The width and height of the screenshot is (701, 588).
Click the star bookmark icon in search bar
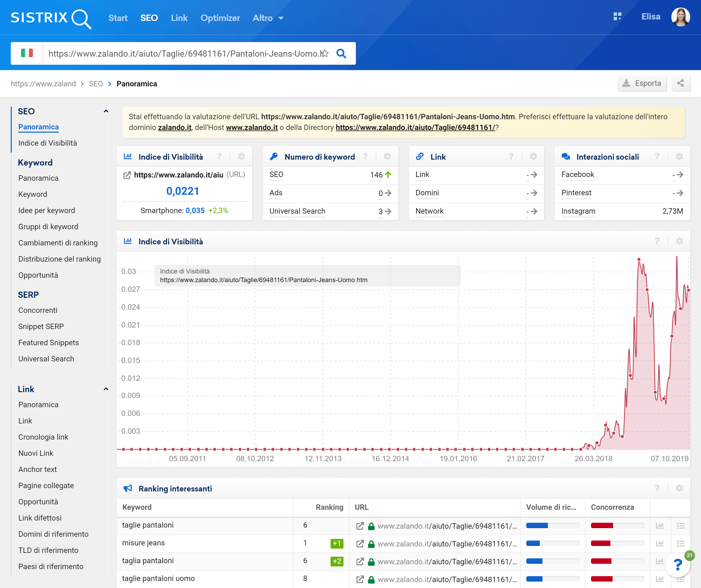pos(324,53)
